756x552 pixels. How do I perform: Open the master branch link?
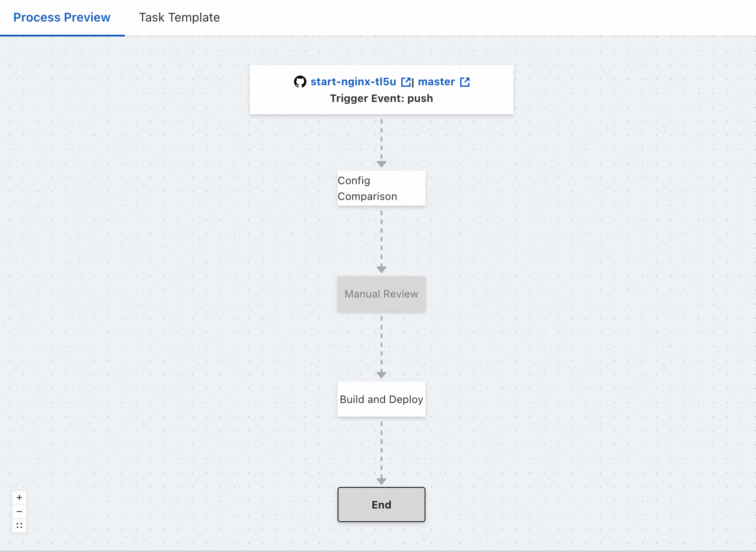[436, 82]
